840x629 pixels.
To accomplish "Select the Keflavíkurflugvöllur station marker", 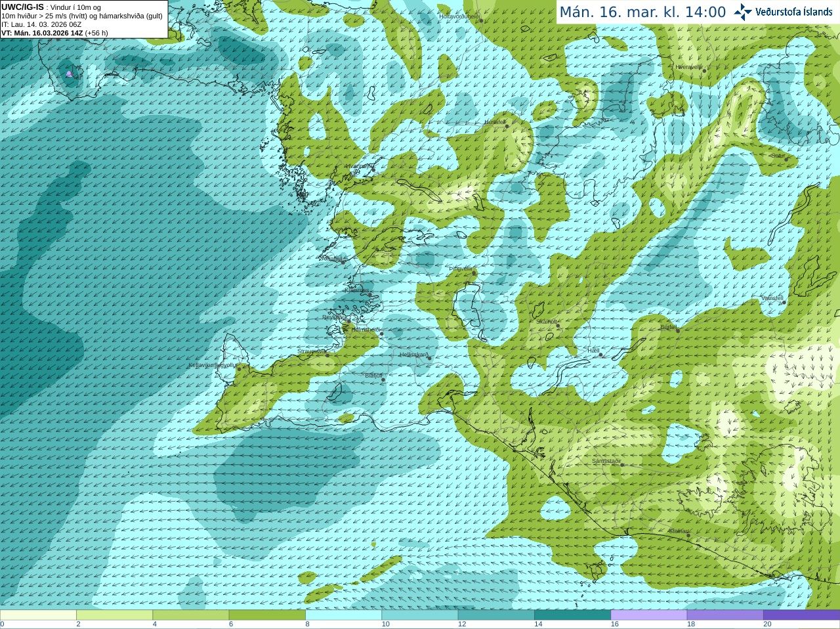I will coord(240,368).
